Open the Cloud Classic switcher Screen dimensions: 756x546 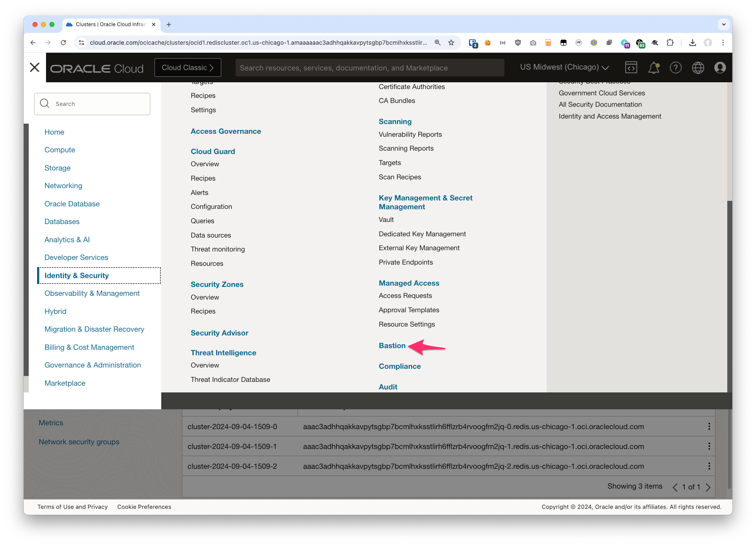coord(187,68)
